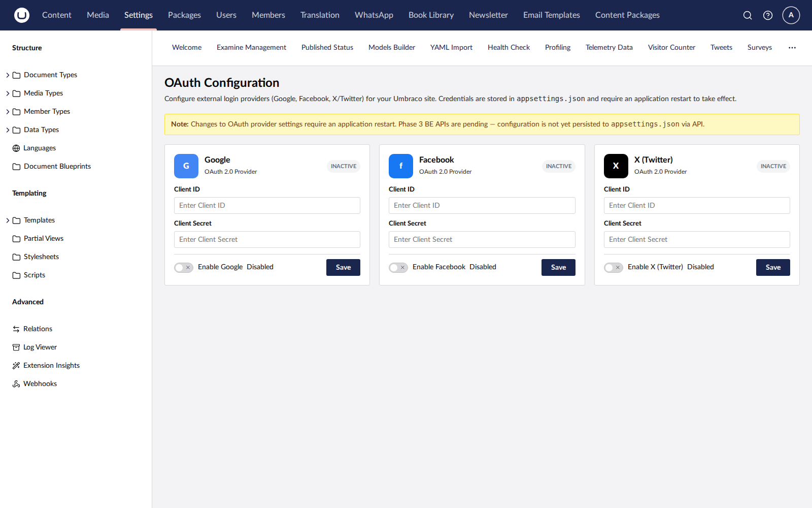Open the Book Library section

[x=431, y=15]
